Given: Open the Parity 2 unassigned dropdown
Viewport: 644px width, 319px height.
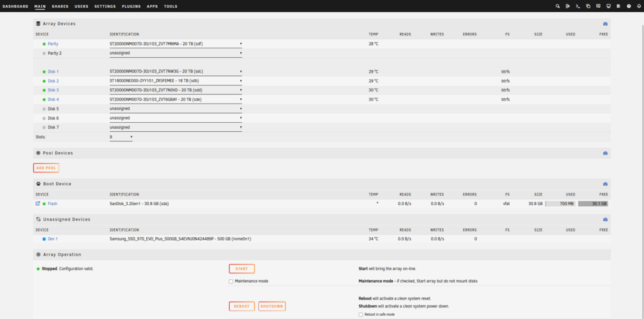Looking at the screenshot, I should coord(176,53).
